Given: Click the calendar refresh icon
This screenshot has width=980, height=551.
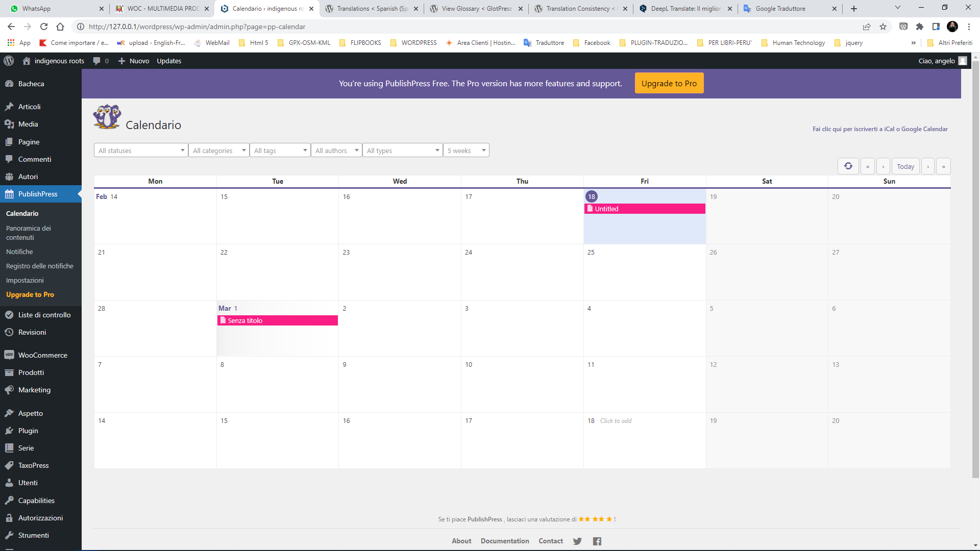Looking at the screenshot, I should [x=848, y=166].
